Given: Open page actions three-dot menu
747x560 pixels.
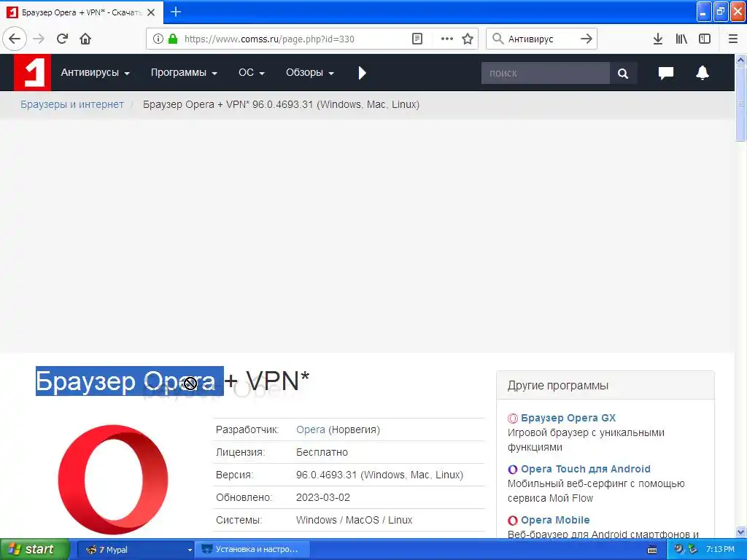Looking at the screenshot, I should pos(447,39).
